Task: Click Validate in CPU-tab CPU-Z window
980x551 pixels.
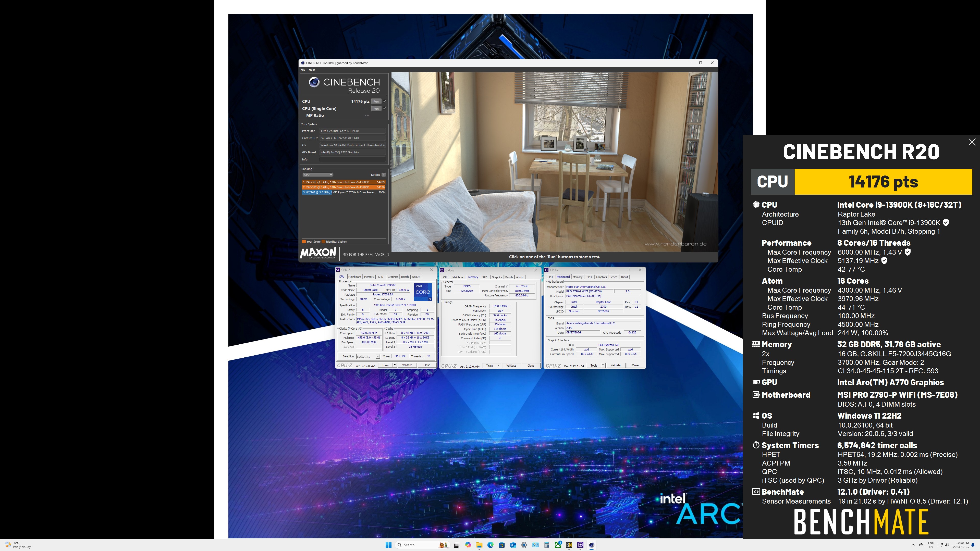Action: click(407, 365)
